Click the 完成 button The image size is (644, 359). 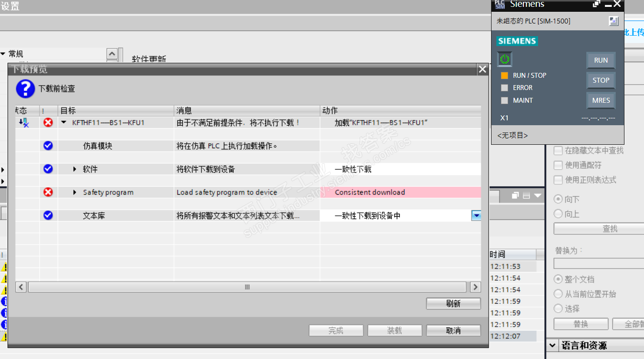(x=336, y=331)
